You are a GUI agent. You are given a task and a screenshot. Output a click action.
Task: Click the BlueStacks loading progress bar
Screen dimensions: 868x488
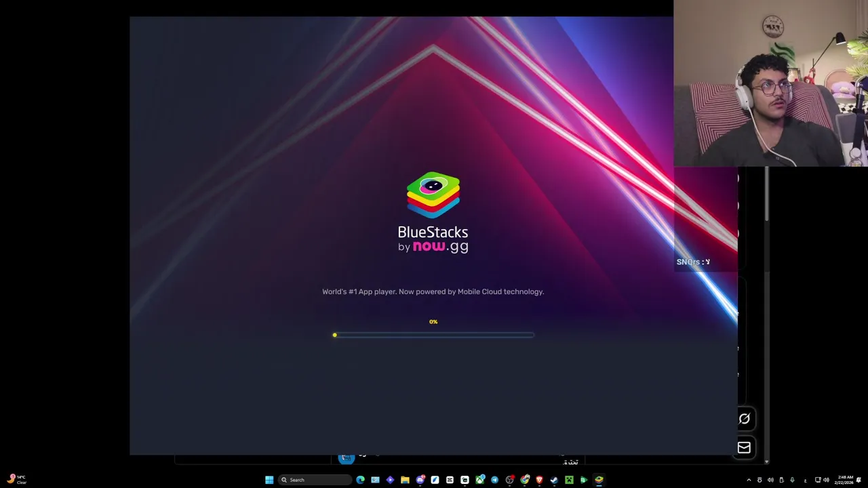pyautogui.click(x=433, y=335)
